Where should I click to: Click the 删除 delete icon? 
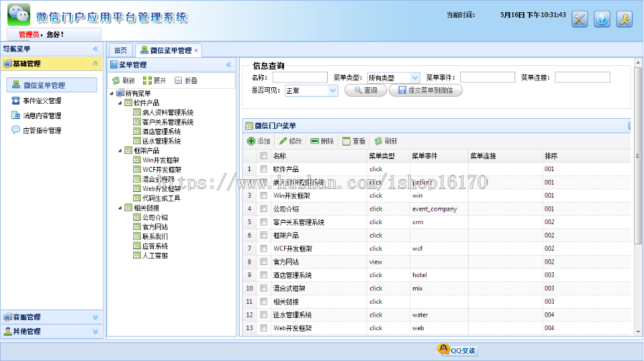click(x=315, y=141)
